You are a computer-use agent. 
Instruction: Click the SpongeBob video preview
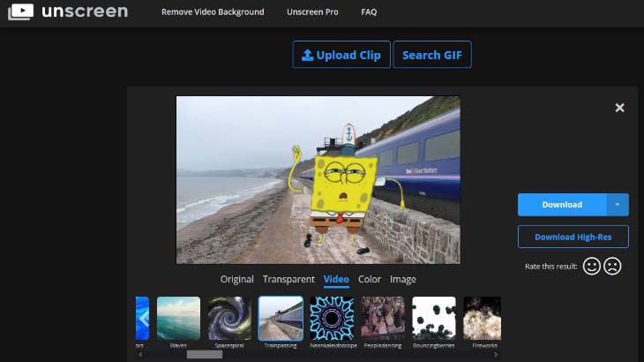pyautogui.click(x=318, y=180)
